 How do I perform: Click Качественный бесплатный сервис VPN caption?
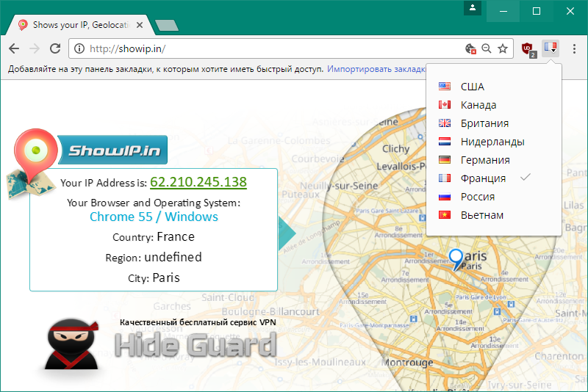(198, 322)
